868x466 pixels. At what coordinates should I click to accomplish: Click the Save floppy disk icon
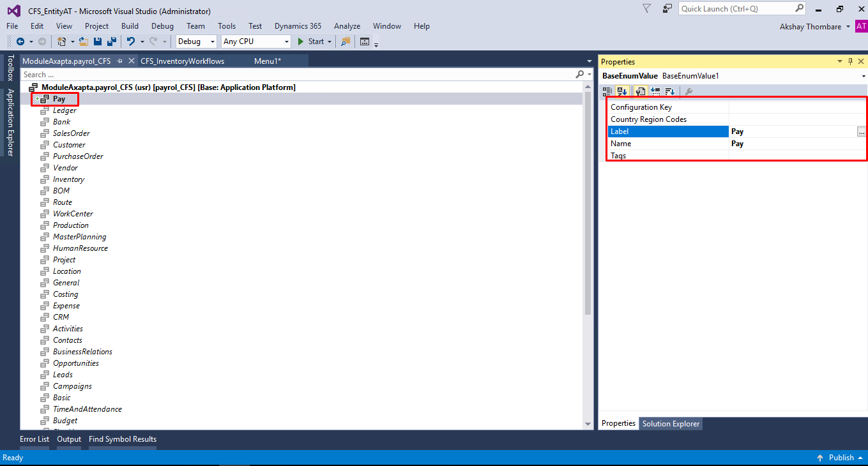(98, 41)
